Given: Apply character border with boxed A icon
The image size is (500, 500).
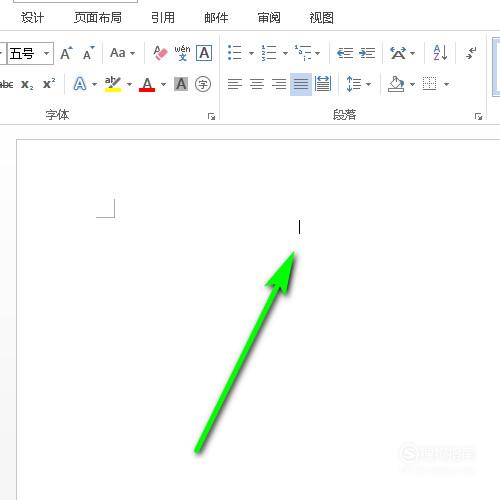Looking at the screenshot, I should click(204, 53).
